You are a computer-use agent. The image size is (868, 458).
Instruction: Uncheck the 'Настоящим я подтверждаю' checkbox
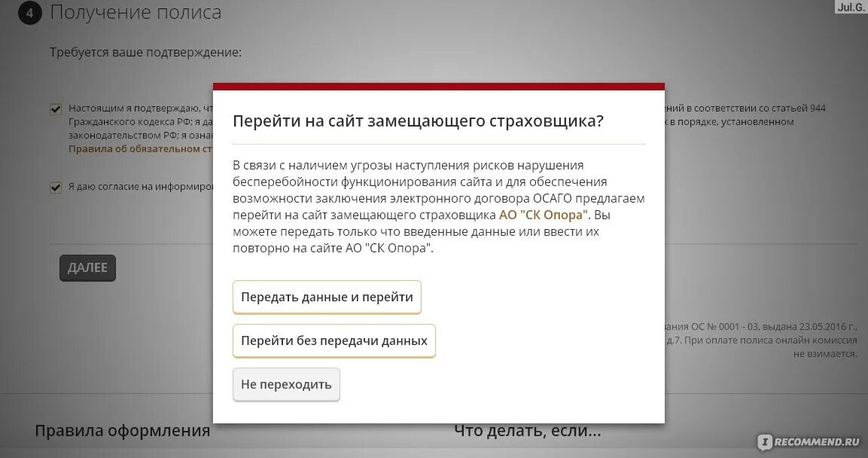[56, 109]
